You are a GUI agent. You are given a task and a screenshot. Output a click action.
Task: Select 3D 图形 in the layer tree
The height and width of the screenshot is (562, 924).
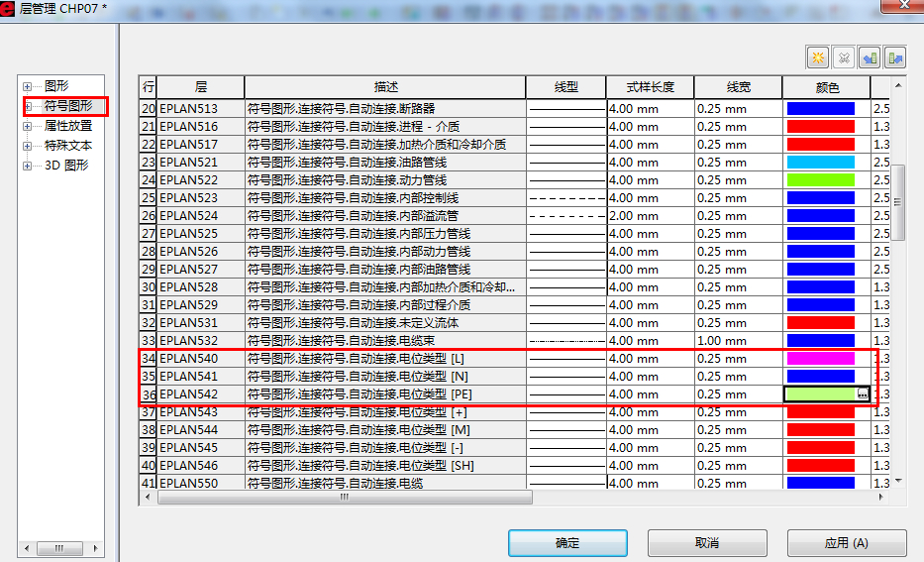coord(66,166)
